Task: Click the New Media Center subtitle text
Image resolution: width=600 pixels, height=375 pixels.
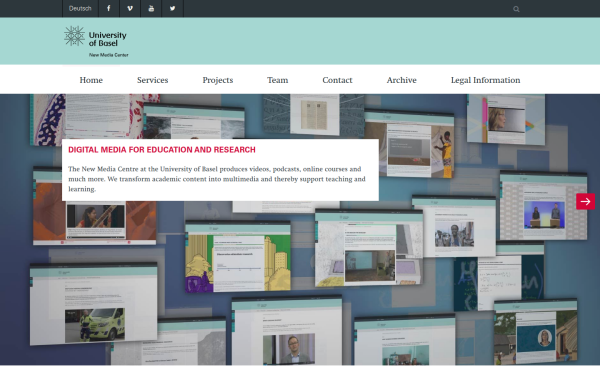Action: pyautogui.click(x=109, y=55)
